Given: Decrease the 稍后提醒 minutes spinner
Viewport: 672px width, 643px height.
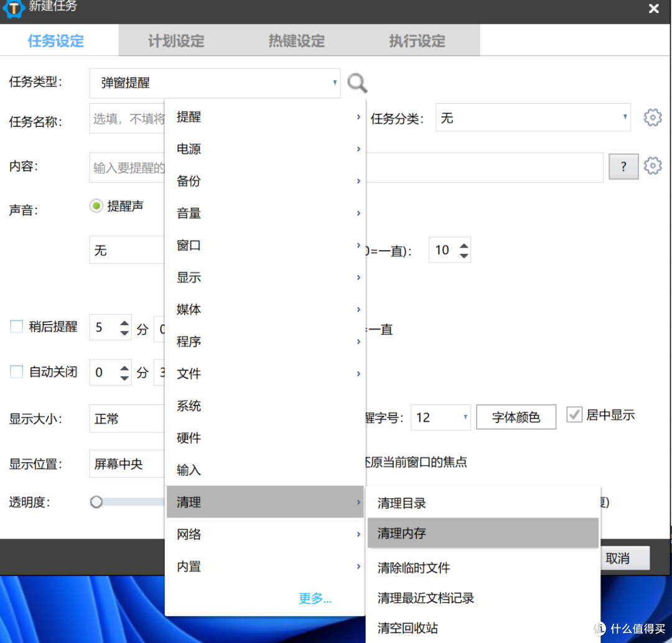Looking at the screenshot, I should tap(124, 333).
